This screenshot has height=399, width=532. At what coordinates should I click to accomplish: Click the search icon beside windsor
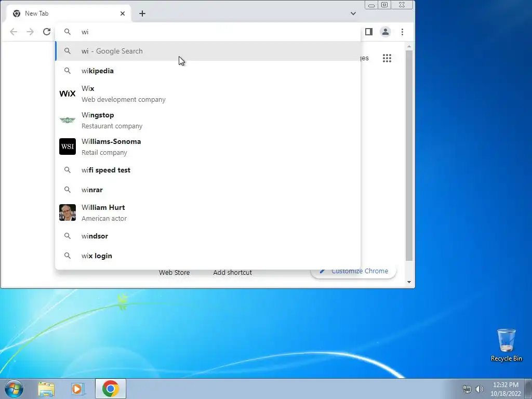(x=68, y=236)
